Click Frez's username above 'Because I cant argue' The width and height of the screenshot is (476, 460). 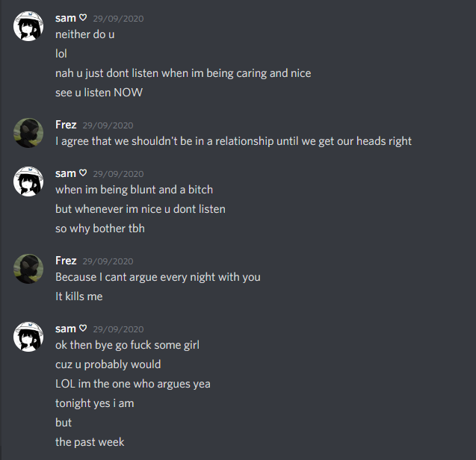click(66, 261)
